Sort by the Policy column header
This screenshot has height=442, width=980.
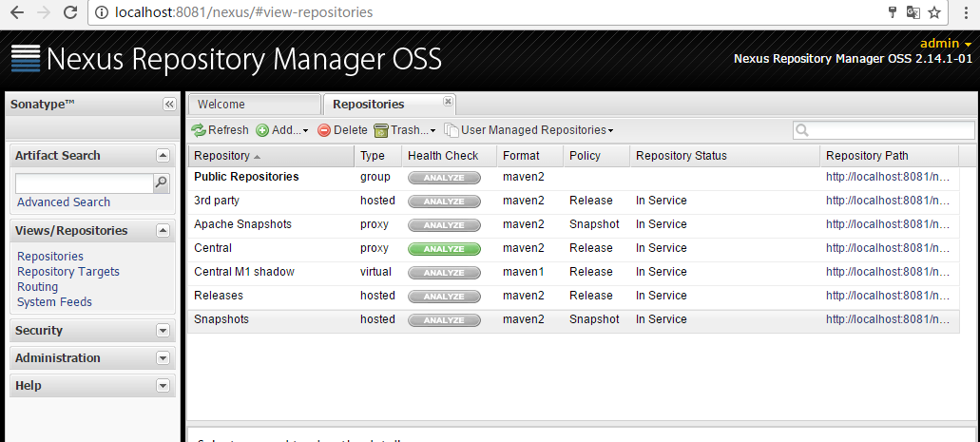596,156
